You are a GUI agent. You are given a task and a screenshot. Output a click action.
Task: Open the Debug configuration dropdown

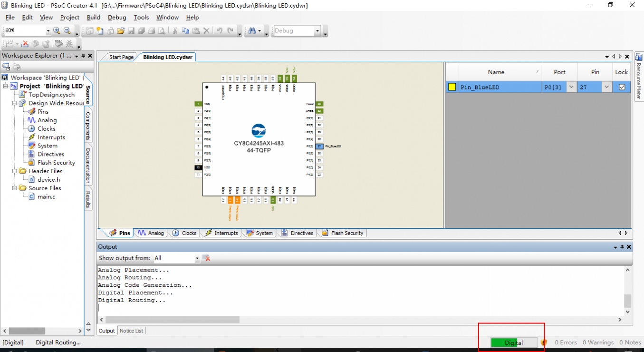pyautogui.click(x=317, y=31)
